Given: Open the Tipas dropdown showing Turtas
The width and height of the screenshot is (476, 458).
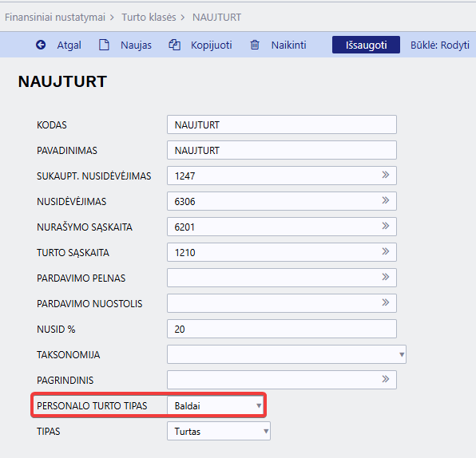Looking at the screenshot, I should (219, 431).
